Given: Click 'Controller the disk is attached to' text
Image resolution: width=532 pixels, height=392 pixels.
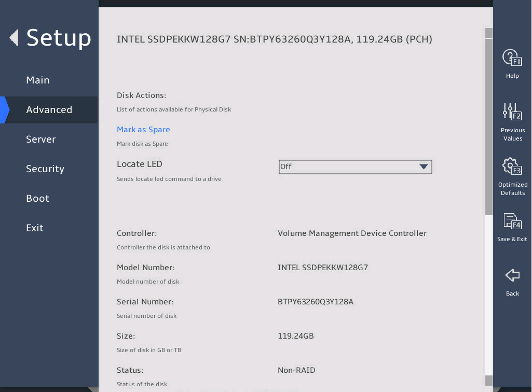Looking at the screenshot, I should [163, 247].
